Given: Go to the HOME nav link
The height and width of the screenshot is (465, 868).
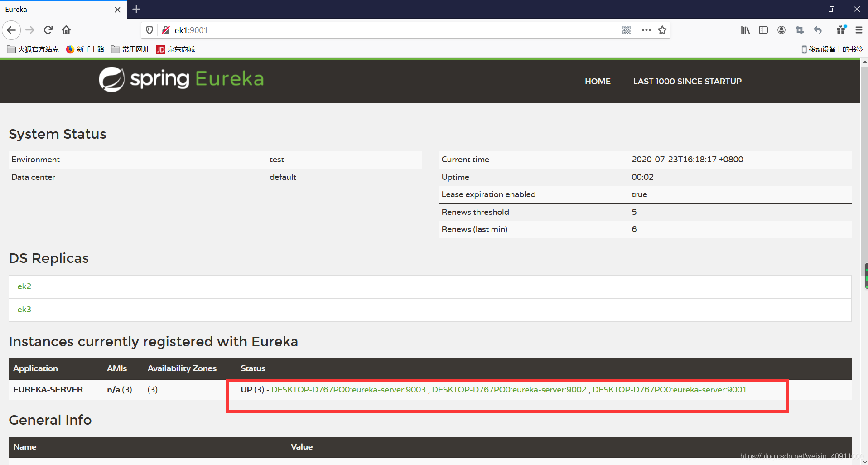Looking at the screenshot, I should click(598, 82).
